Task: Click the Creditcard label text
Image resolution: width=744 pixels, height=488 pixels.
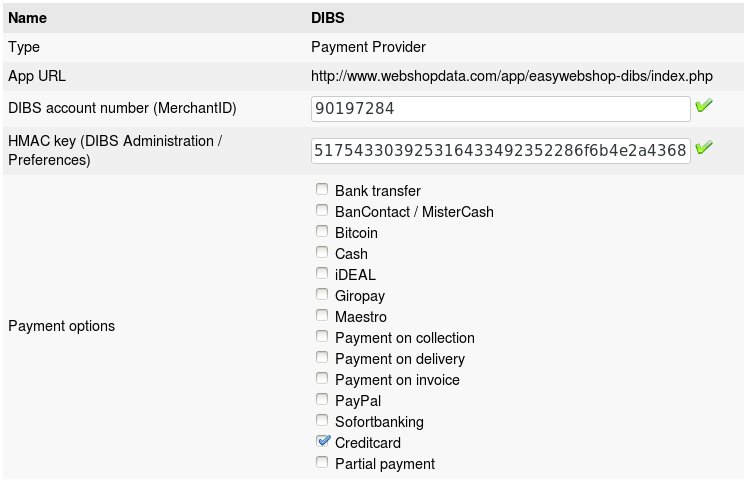Action: pos(368,442)
